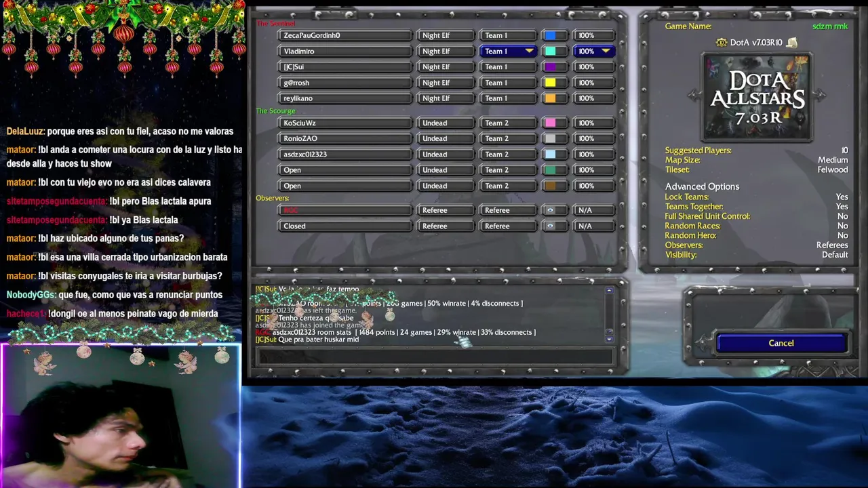The height and width of the screenshot is (488, 868).
Task: Click the dark green swatch of first Open slot
Action: click(x=551, y=169)
